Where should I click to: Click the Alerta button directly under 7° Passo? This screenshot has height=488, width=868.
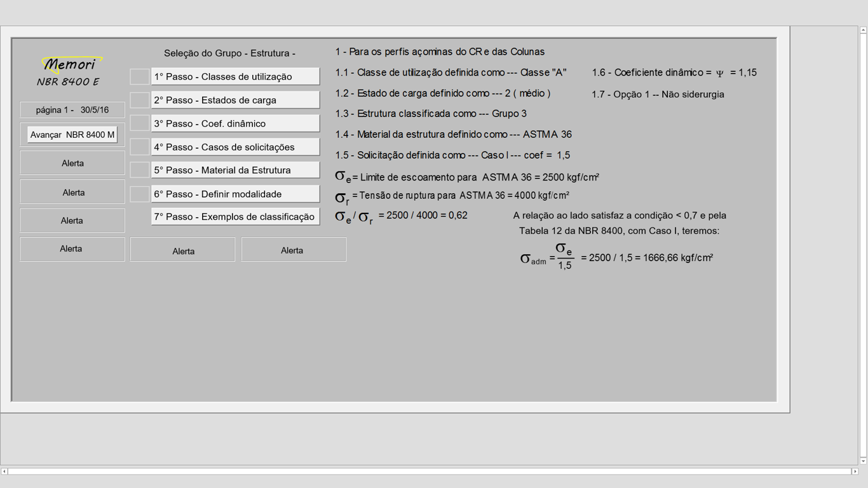coord(183,250)
